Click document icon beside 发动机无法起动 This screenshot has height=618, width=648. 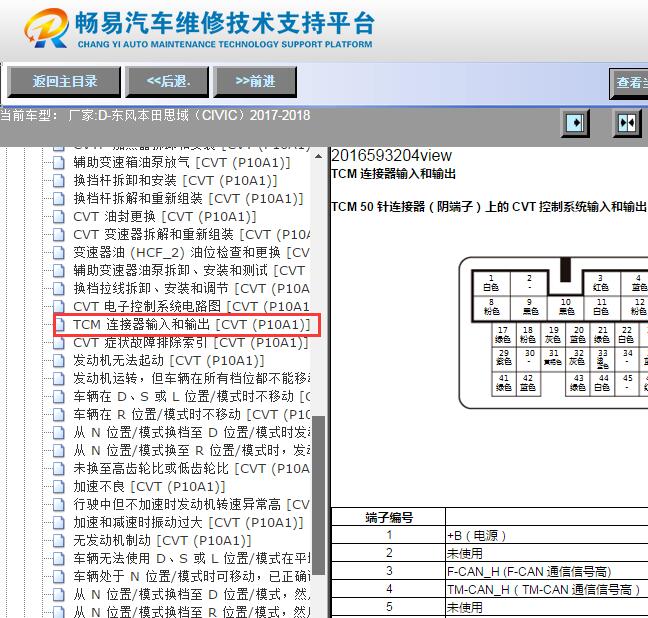pyautogui.click(x=59, y=361)
